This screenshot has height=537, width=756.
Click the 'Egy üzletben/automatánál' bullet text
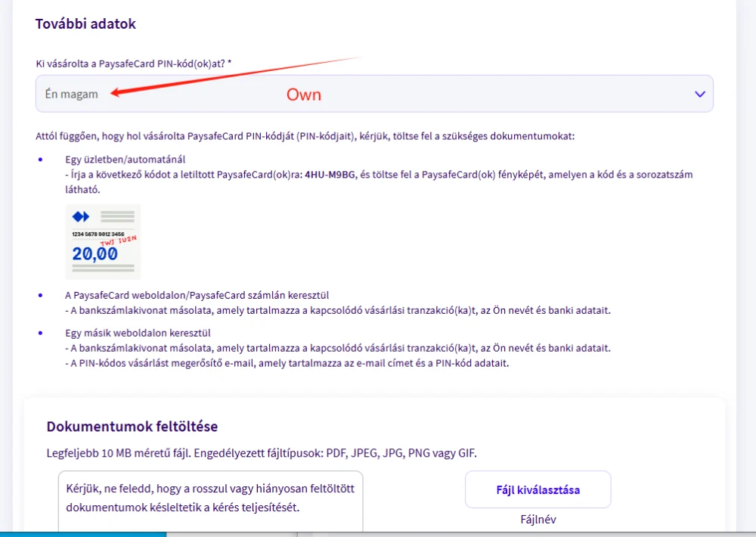pyautogui.click(x=125, y=160)
